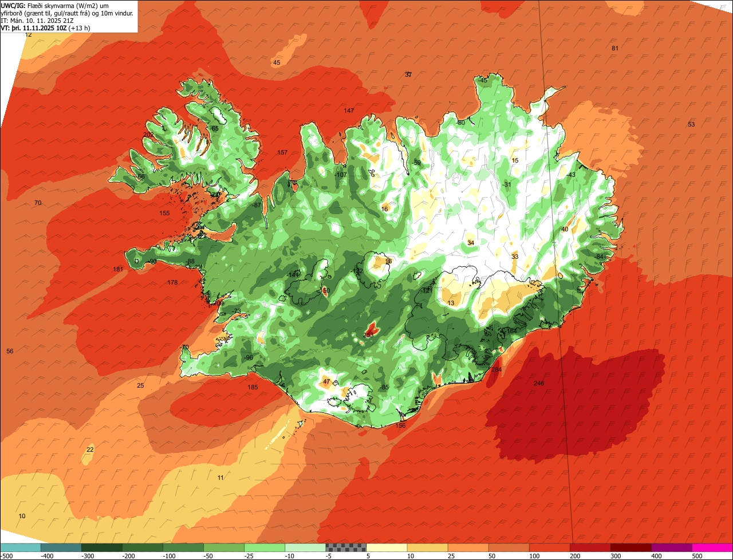This screenshot has width=733, height=560.
Task: Click the -100 to -50 green legend swatch
Action: pyautogui.click(x=183, y=547)
